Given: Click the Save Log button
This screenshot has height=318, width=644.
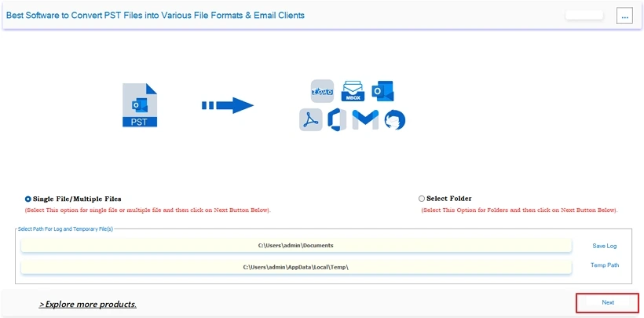Looking at the screenshot, I should [604, 246].
